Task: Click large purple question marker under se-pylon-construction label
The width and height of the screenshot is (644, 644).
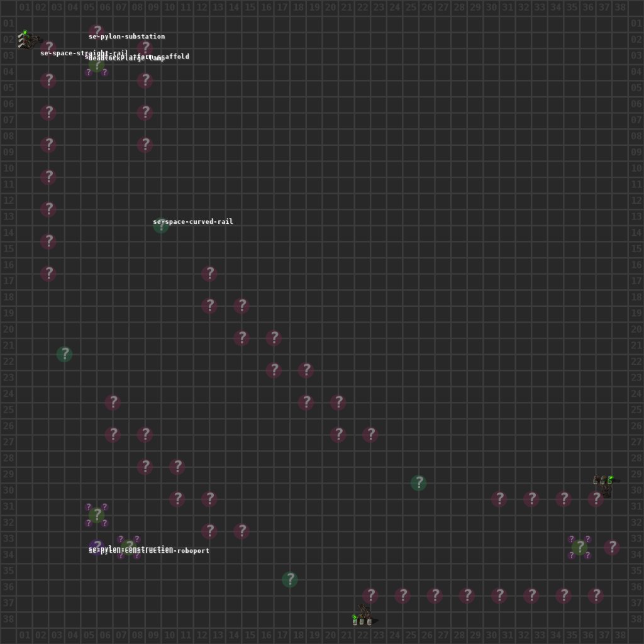Action: click(x=96, y=548)
